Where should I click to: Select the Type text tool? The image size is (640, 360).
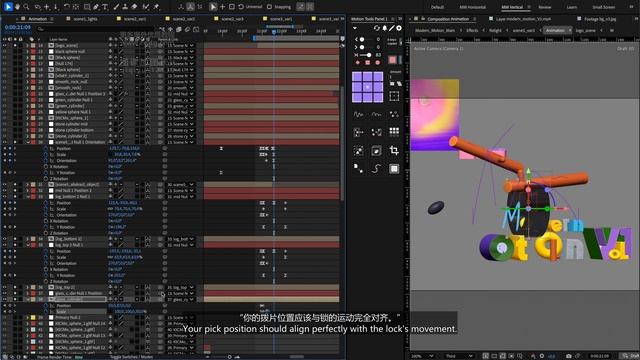105,7
